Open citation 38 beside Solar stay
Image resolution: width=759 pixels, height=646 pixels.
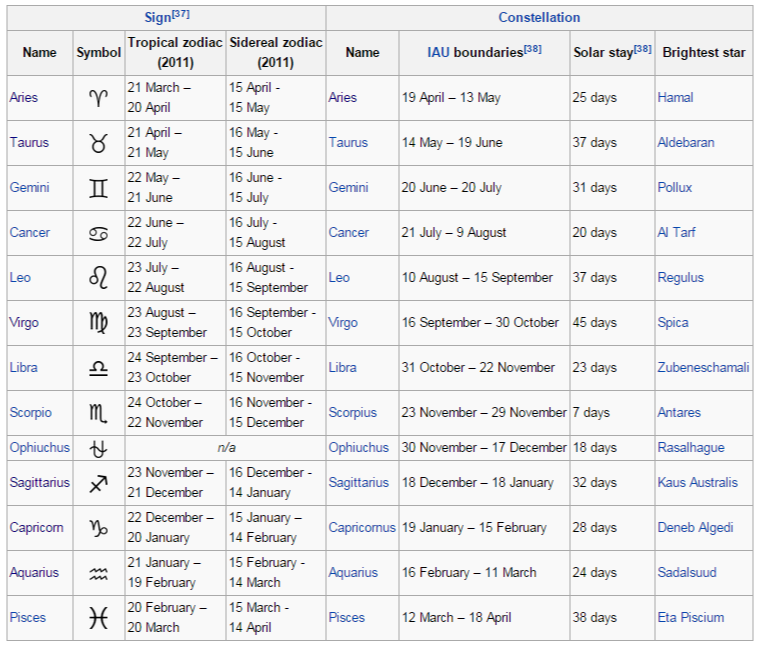click(x=643, y=49)
